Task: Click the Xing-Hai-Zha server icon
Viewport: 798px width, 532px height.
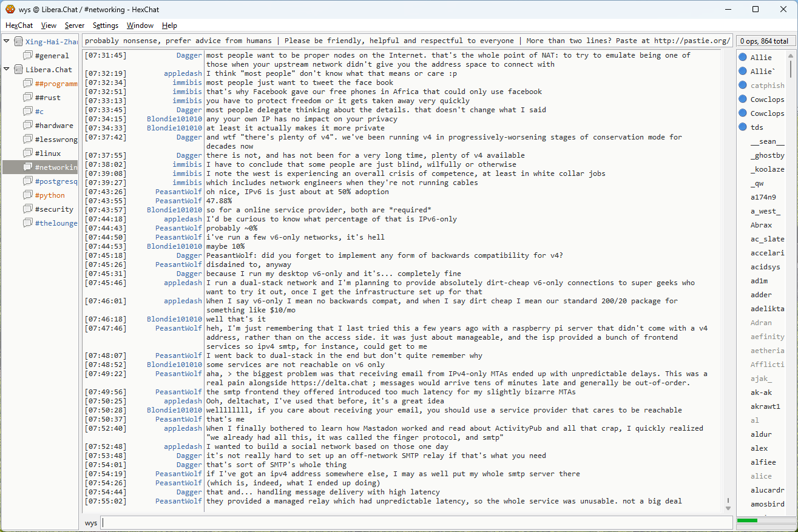Action: 19,41
